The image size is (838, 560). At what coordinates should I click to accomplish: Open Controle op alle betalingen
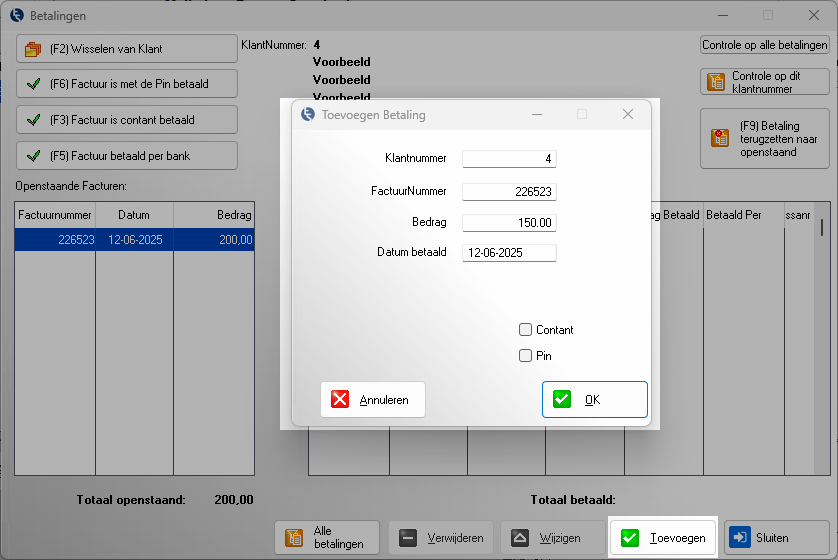765,45
